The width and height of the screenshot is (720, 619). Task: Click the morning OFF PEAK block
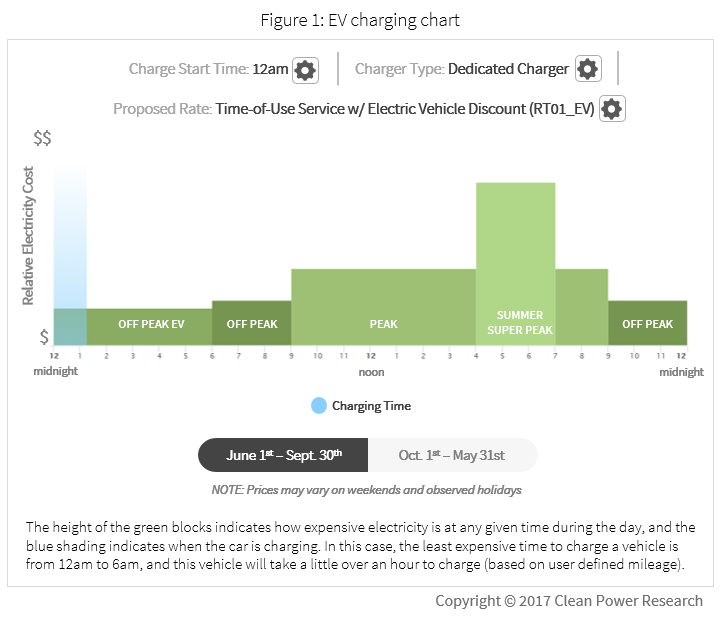click(x=252, y=323)
